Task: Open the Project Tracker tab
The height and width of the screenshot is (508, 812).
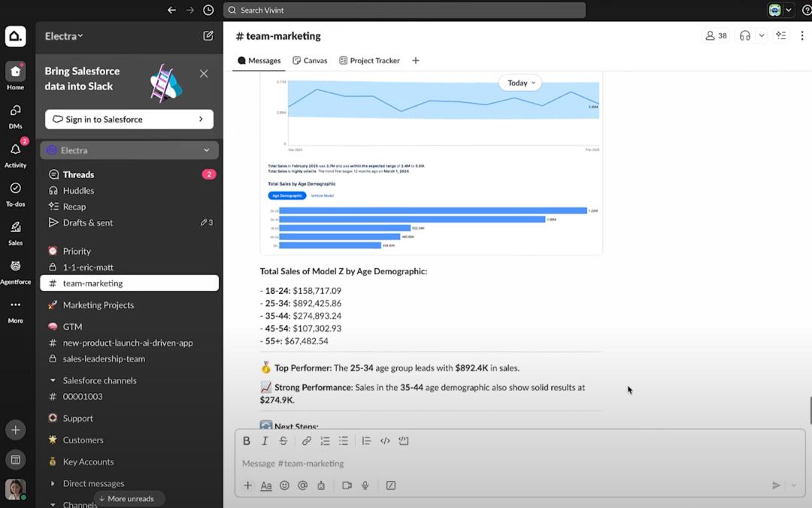Action: click(x=369, y=60)
